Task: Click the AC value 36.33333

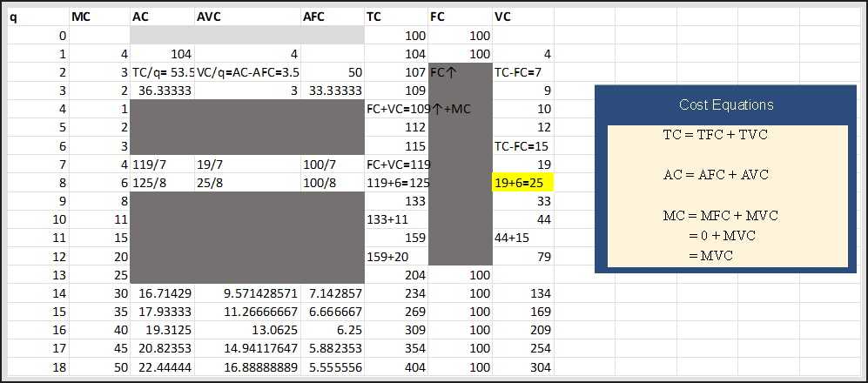Action: point(162,91)
